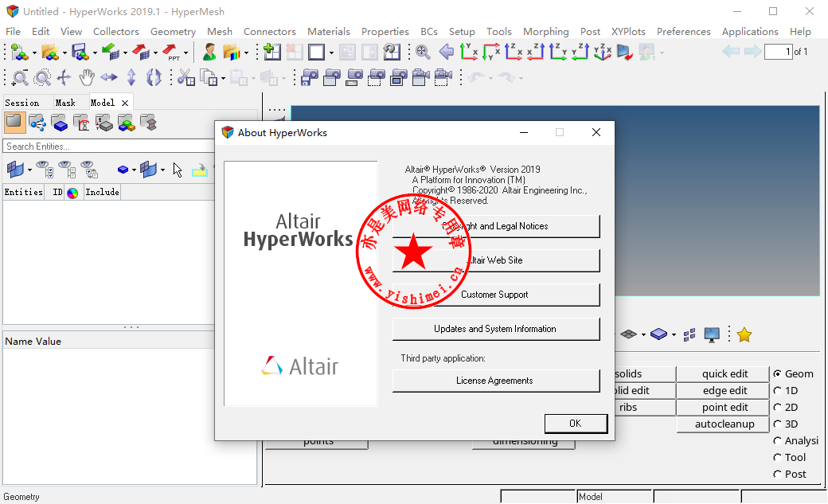The width and height of the screenshot is (828, 504).
Task: Click the Fit Model magnifier icon
Action: pyautogui.click(x=423, y=52)
